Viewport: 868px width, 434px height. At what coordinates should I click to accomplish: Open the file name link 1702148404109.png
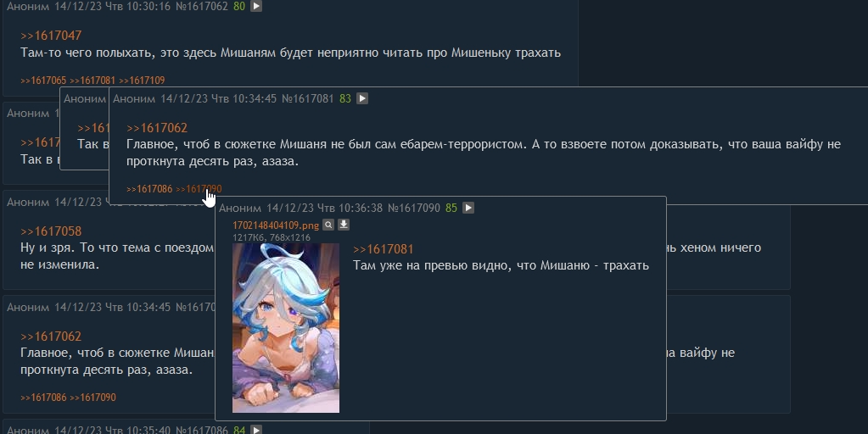[x=276, y=225]
